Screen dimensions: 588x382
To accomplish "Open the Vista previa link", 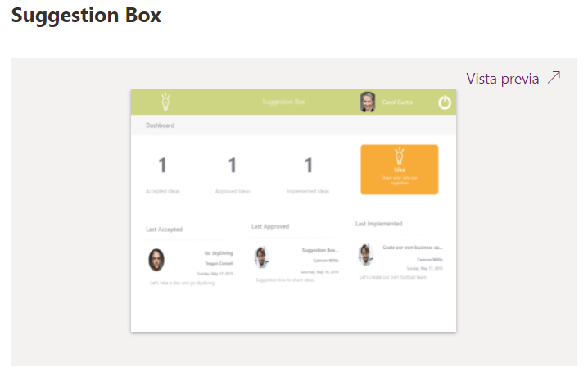I will pos(503,79).
